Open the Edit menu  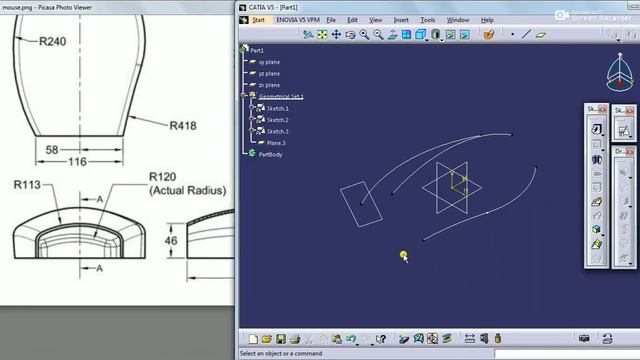[x=352, y=20]
